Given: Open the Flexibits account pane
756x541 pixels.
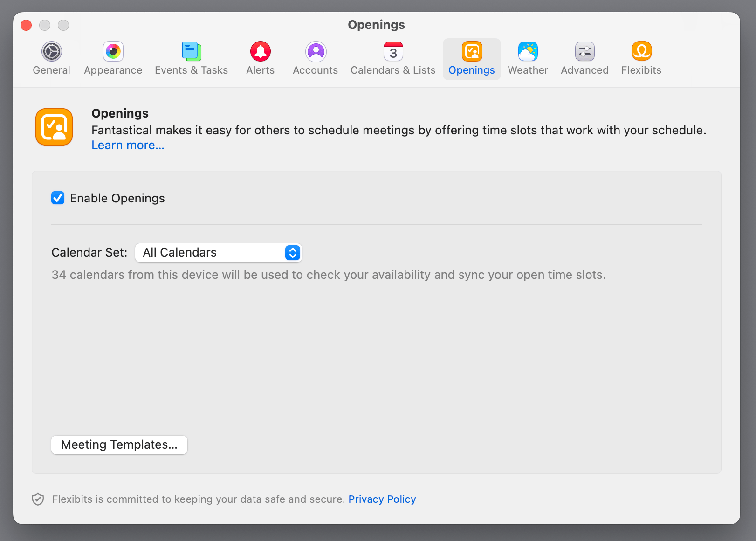Looking at the screenshot, I should click(641, 59).
